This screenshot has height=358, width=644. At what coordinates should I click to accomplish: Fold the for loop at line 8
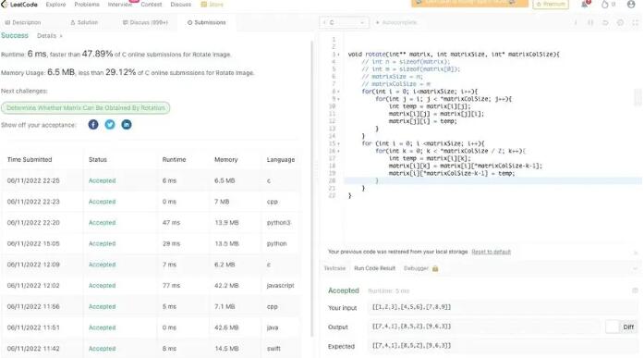pos(338,92)
